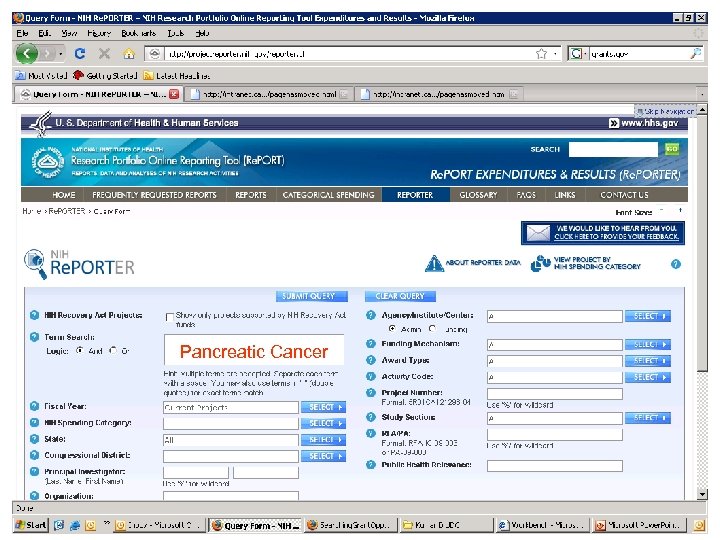Click the NIH Spending Category project icon
This screenshot has width=720, height=540.
pos(540,263)
